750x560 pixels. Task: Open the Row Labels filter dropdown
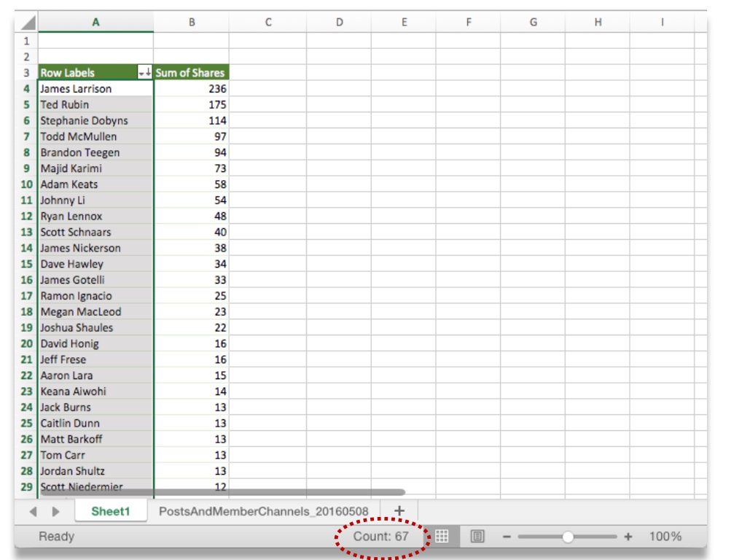tap(145, 72)
